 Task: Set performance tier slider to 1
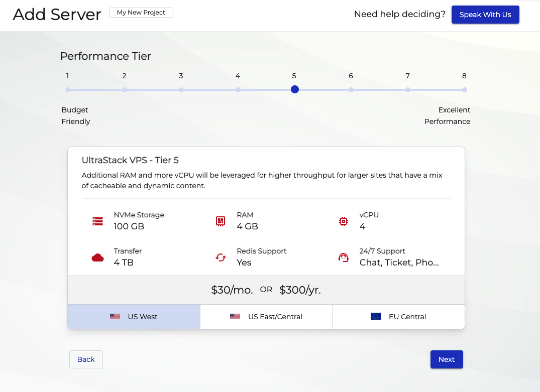point(68,90)
